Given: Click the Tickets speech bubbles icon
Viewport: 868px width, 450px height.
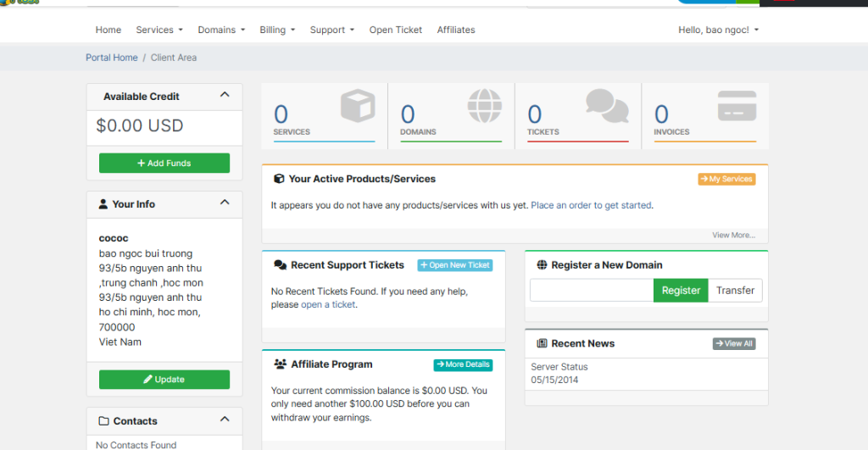Looking at the screenshot, I should [607, 106].
